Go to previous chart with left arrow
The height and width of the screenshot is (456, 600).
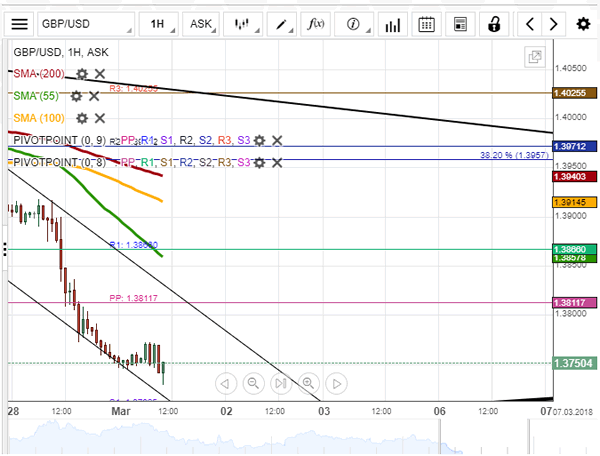point(530,24)
